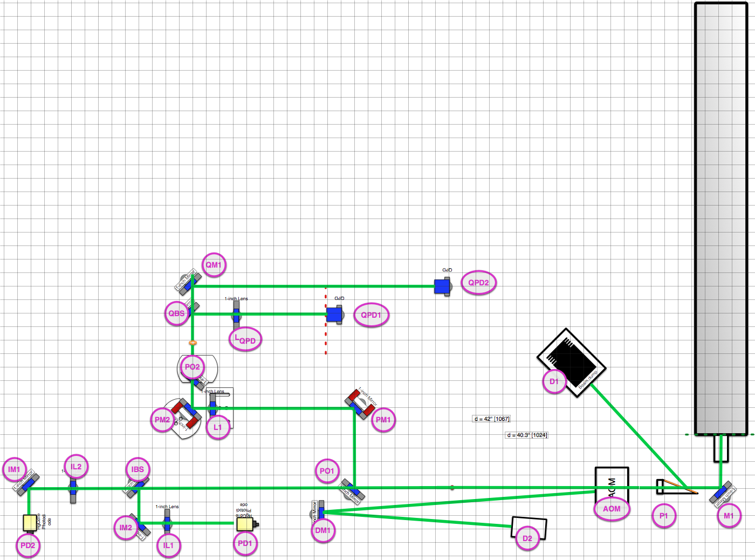755x560 pixels.
Task: Select the IL1 label bubble
Action: (x=169, y=545)
